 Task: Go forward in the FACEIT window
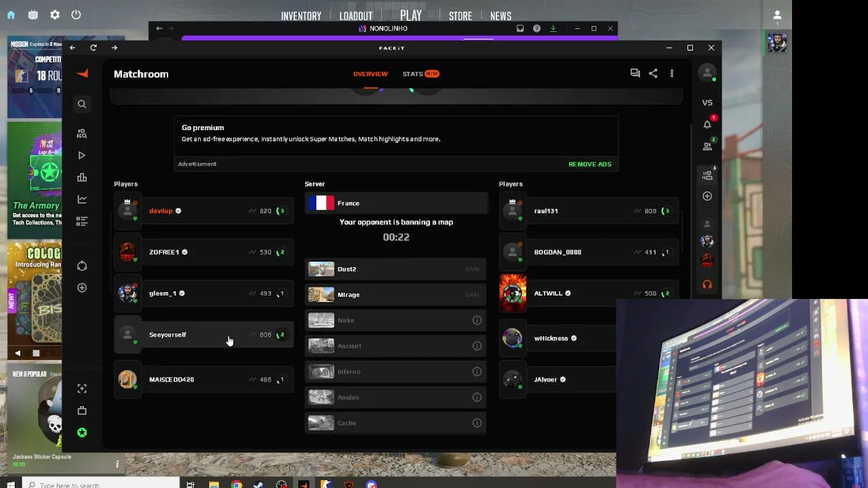[114, 47]
